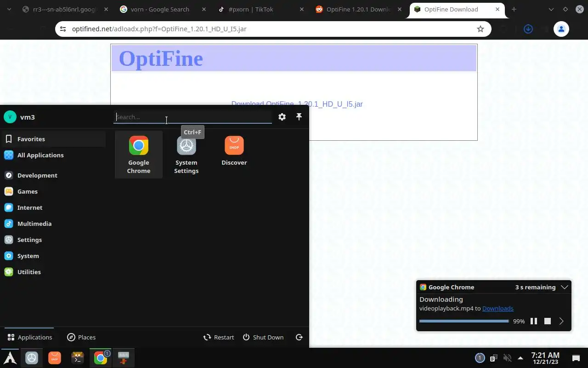Click the Restart button
Screen dimensions: 588x368
[x=219, y=337]
